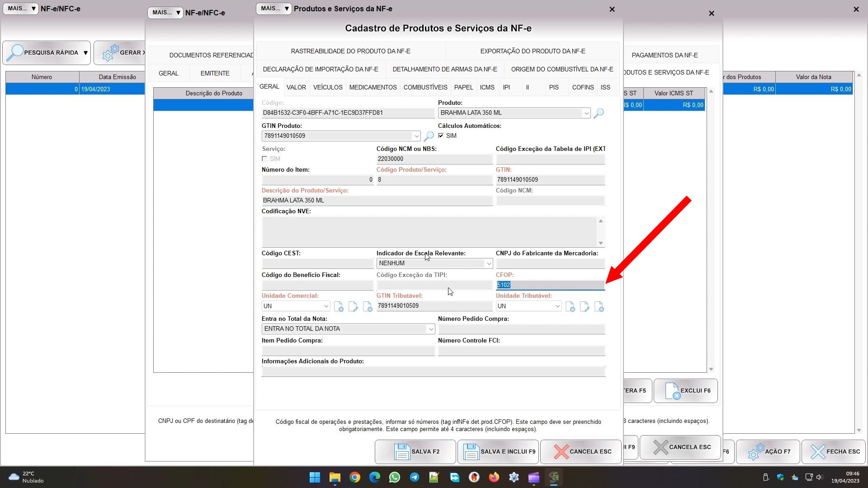Delete Unidade Comercial with X document icon
868x488 pixels.
(x=368, y=307)
